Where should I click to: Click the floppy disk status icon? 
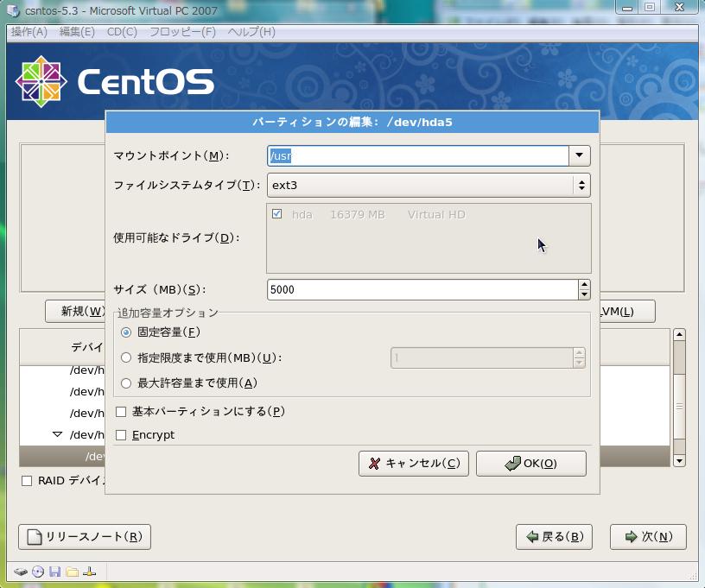55,572
